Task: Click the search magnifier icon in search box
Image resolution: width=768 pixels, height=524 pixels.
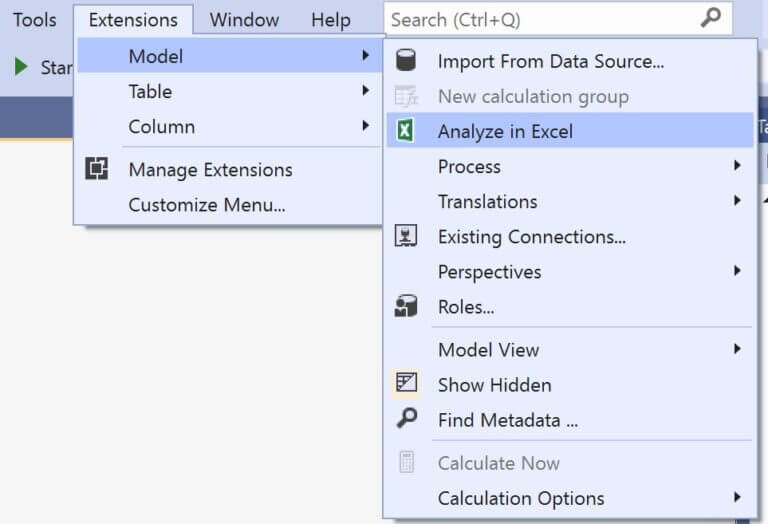Action: [x=710, y=18]
